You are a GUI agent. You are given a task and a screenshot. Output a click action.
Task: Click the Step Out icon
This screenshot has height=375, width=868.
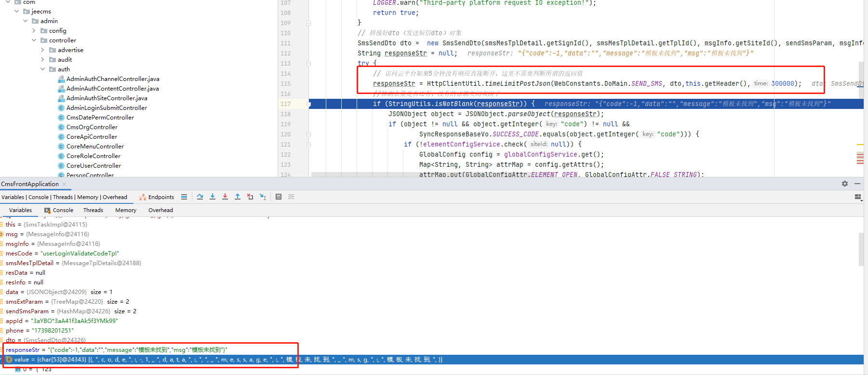click(x=238, y=197)
